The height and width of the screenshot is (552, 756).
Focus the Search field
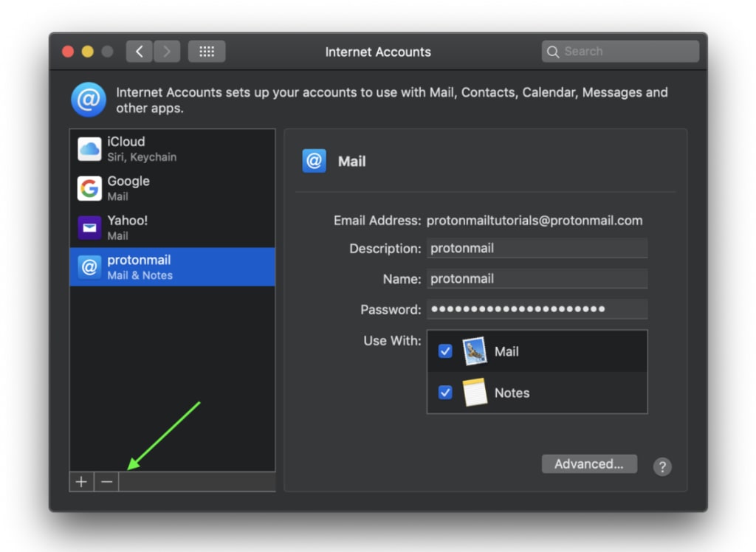(620, 52)
